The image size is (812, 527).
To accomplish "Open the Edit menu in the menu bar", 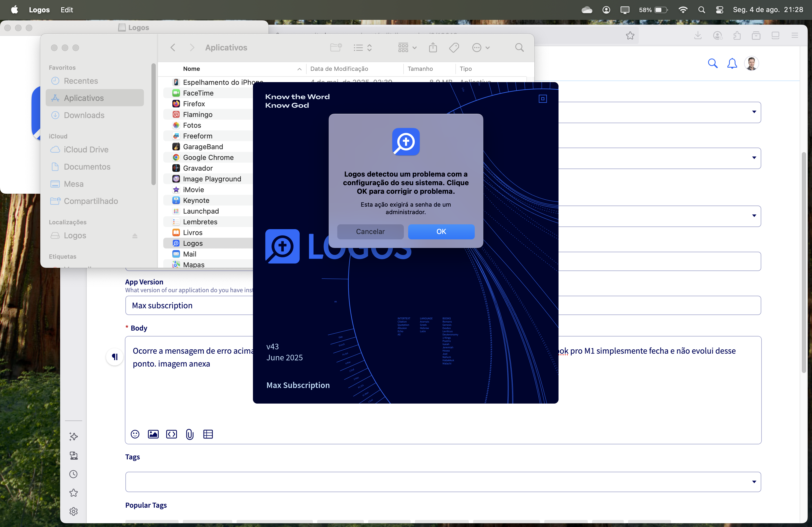I will tap(67, 10).
